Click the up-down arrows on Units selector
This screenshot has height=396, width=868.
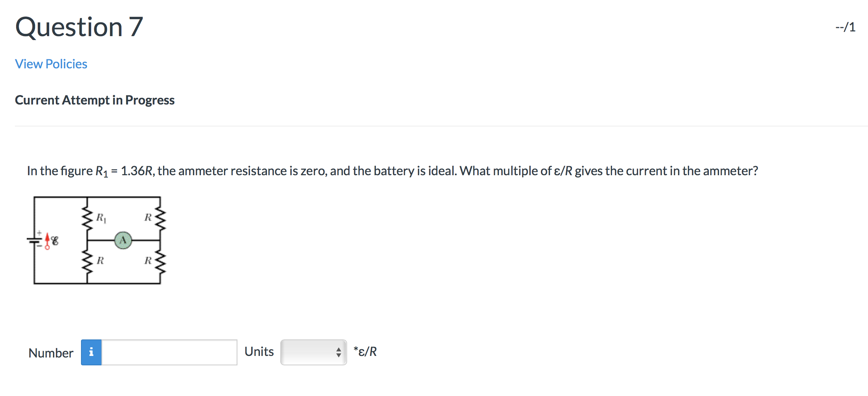pos(338,352)
